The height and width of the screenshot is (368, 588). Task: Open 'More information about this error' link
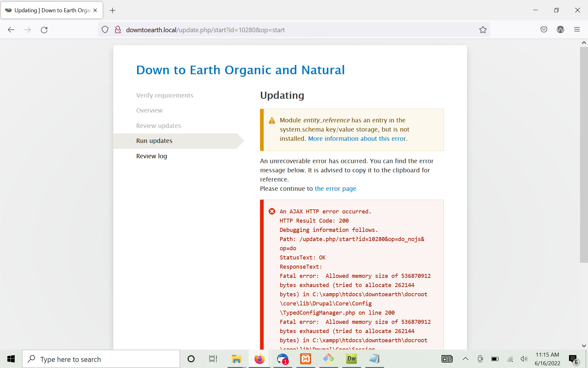coord(357,139)
